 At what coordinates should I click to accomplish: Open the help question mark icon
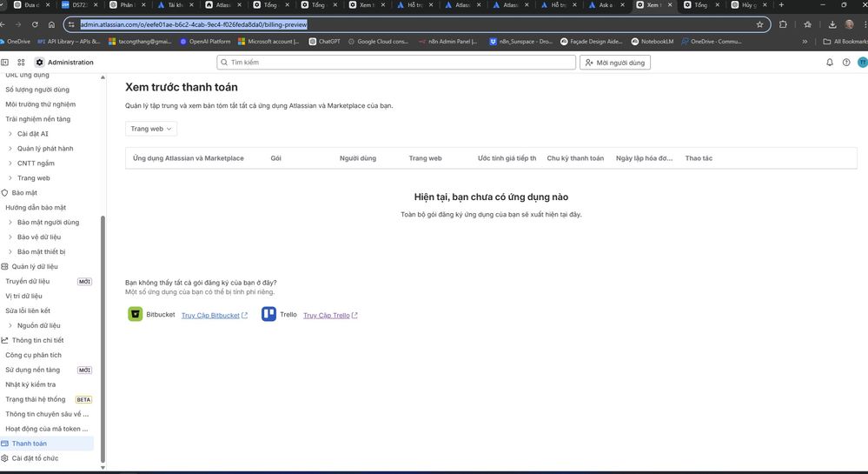pyautogui.click(x=846, y=62)
